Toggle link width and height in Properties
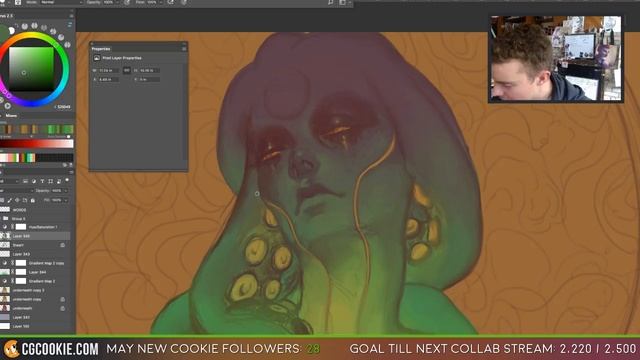 coord(127,70)
